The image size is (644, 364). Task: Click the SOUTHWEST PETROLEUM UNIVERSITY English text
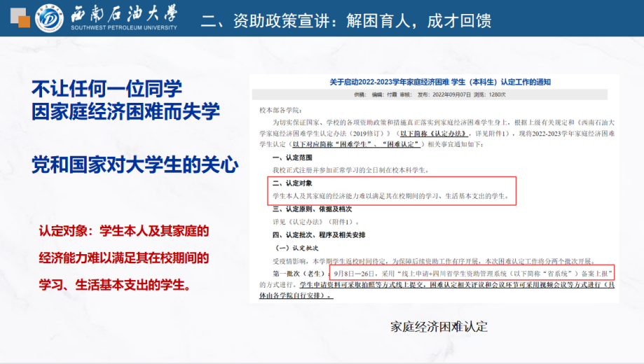tap(123, 28)
